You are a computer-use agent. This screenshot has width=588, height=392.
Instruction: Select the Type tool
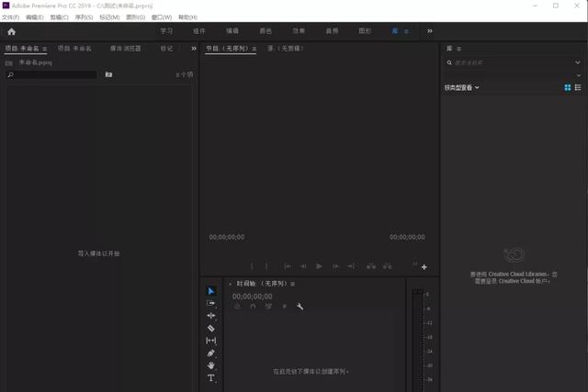click(x=211, y=378)
